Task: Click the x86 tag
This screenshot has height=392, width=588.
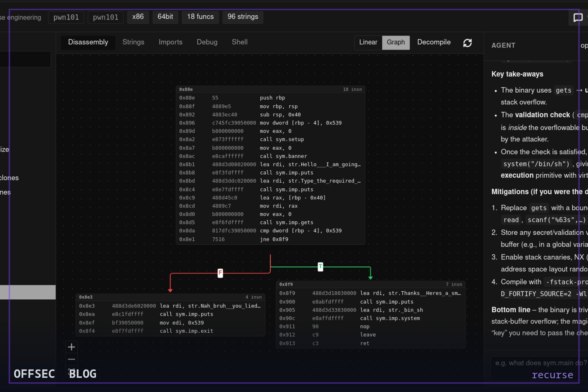Action: click(138, 17)
